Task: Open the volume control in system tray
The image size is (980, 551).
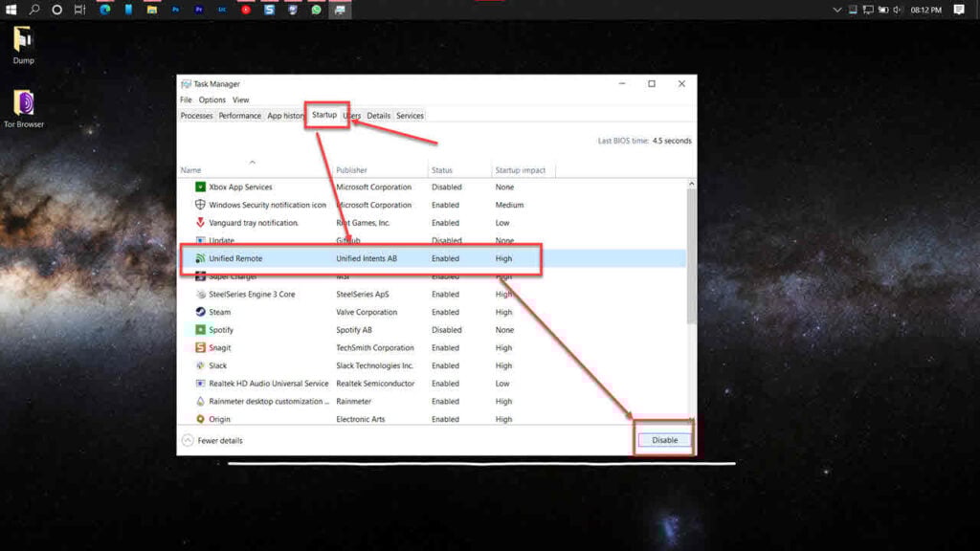Action: point(898,10)
